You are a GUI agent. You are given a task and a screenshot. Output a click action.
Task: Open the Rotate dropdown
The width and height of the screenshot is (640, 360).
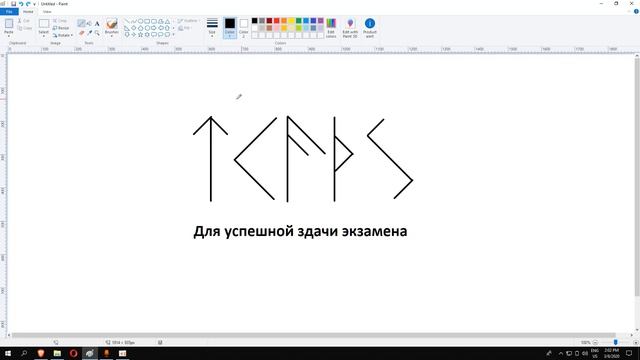click(x=63, y=36)
